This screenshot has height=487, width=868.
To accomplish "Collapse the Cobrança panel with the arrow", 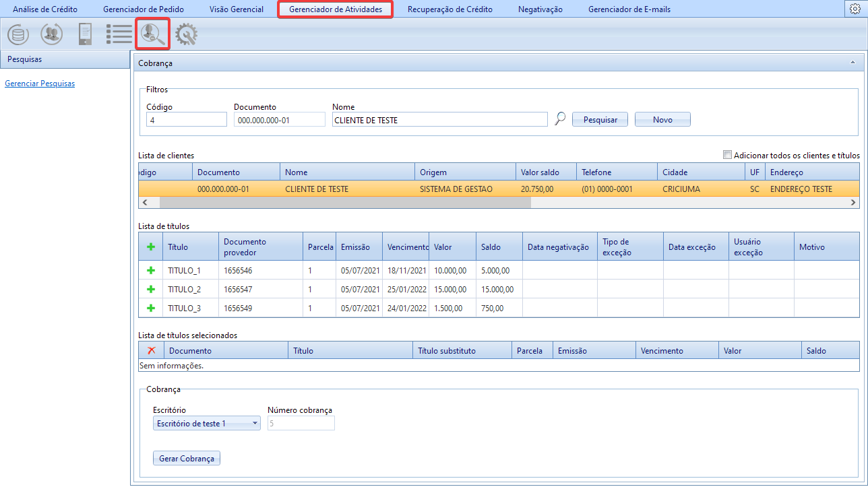I will [x=852, y=63].
